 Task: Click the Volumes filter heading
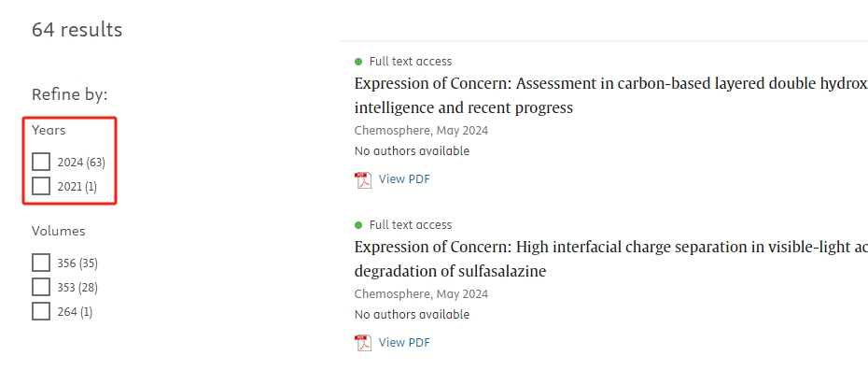click(x=58, y=231)
